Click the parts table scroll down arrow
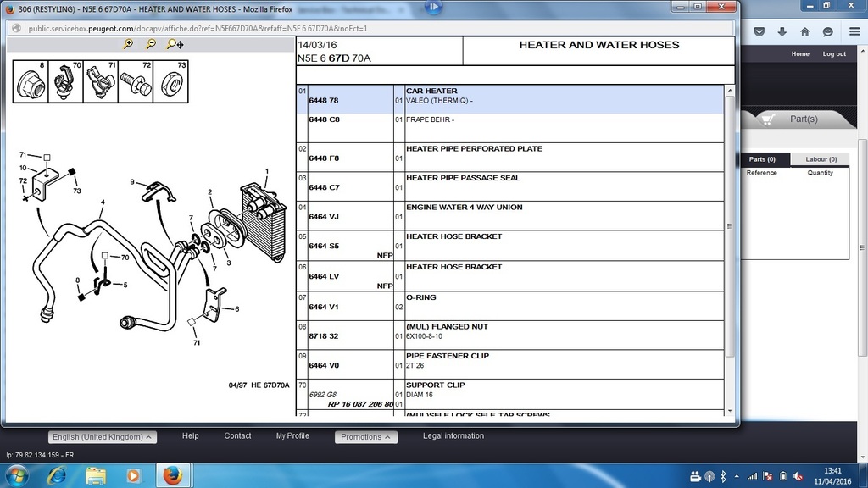This screenshot has height=488, width=868. tap(730, 411)
